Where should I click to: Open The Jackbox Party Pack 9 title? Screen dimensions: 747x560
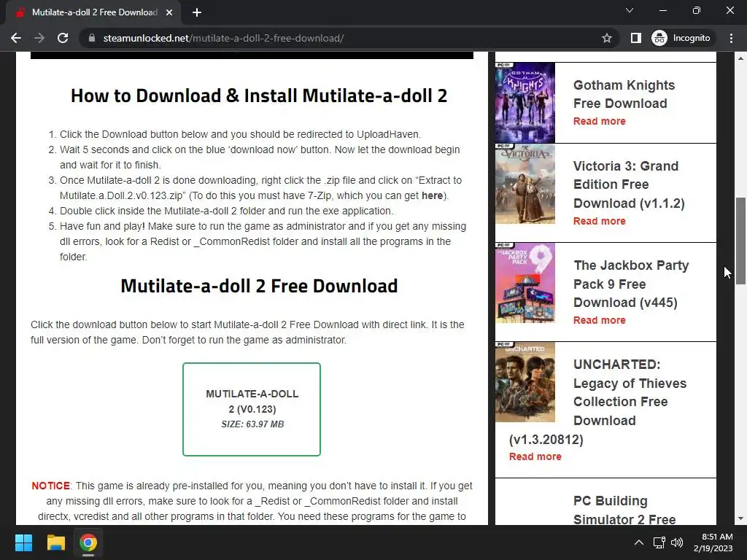coord(631,284)
